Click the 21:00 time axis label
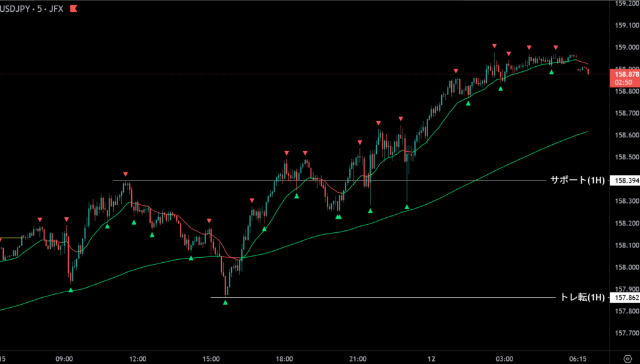Image resolution: width=640 pixels, height=364 pixels. (357, 358)
